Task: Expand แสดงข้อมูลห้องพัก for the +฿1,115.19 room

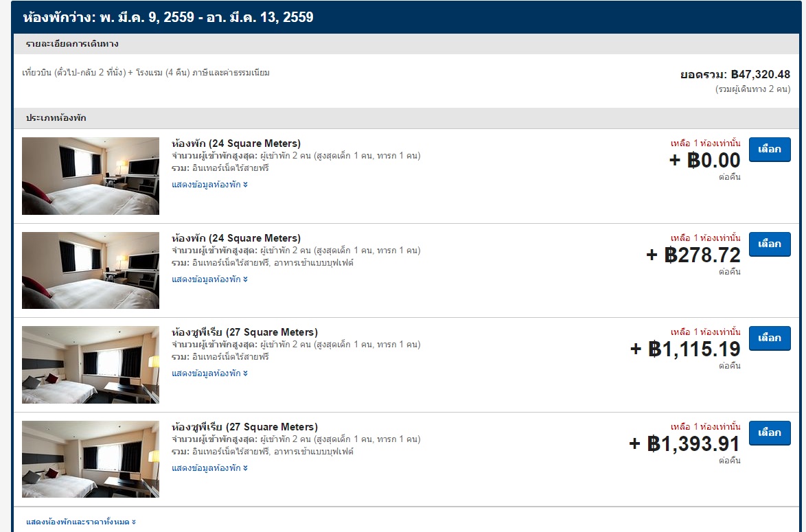Action: 209,373
